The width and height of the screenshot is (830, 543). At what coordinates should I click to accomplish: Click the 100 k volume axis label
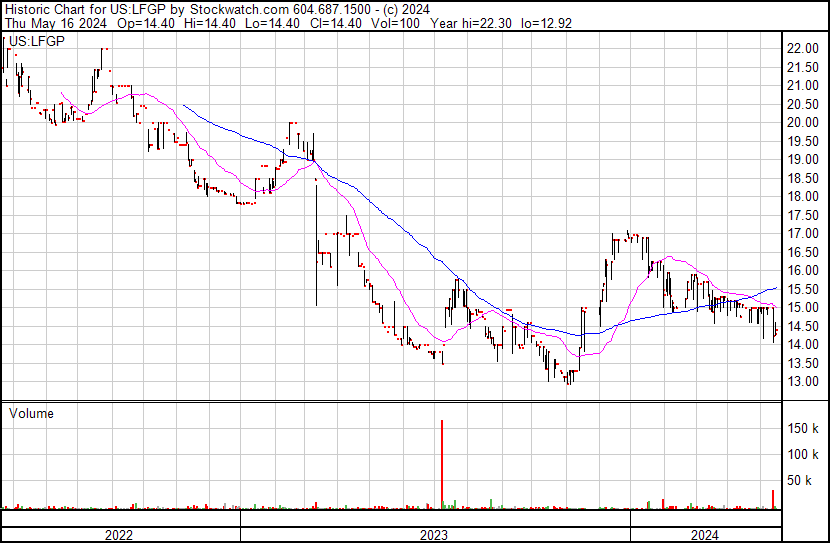point(802,455)
